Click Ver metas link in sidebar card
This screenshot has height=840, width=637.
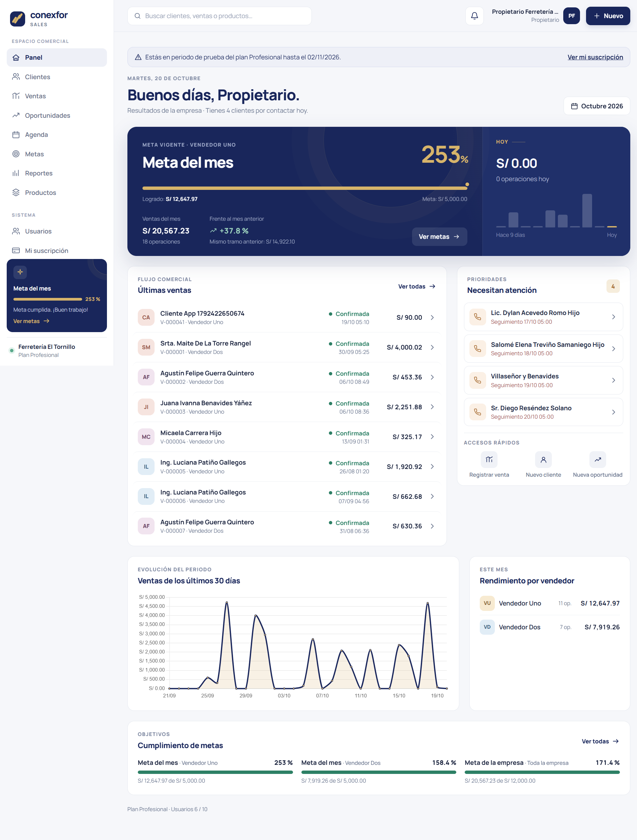pyautogui.click(x=31, y=321)
